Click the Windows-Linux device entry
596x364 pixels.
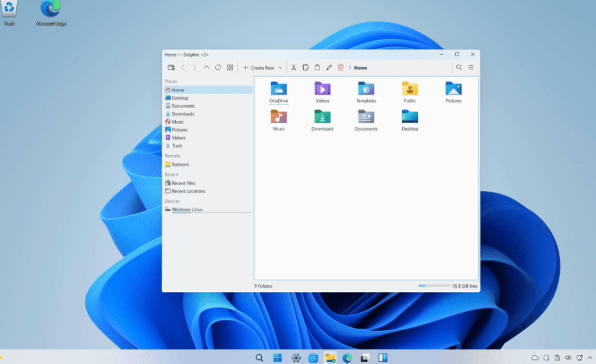[187, 209]
